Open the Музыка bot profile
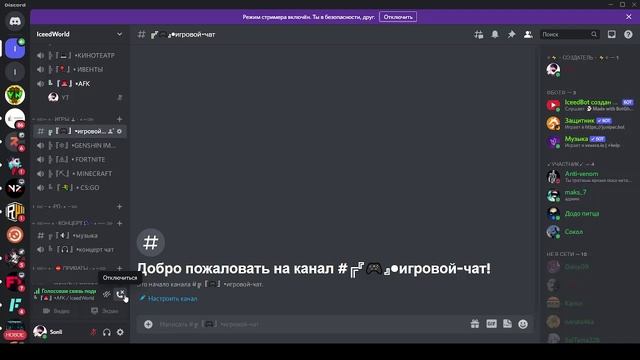640x360 pixels. click(590, 142)
